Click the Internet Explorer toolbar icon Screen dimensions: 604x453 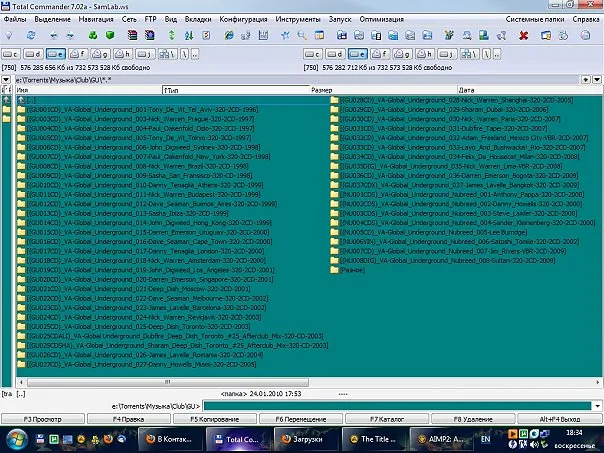(x=229, y=35)
